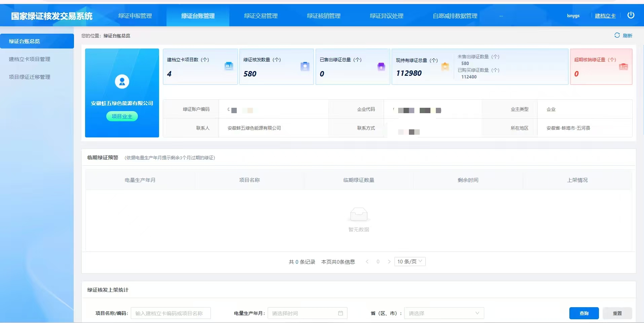Click the user avatar icon on blue card
Image resolution: width=644 pixels, height=323 pixels.
pos(122,82)
